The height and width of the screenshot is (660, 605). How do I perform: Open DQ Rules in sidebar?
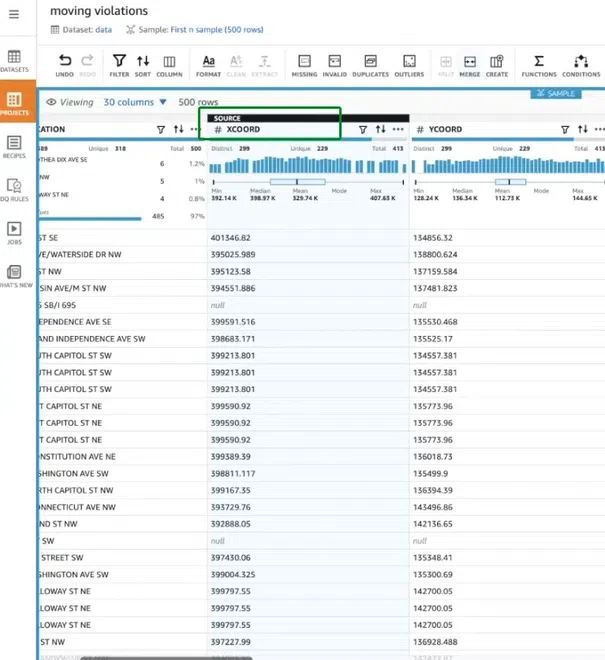14,190
